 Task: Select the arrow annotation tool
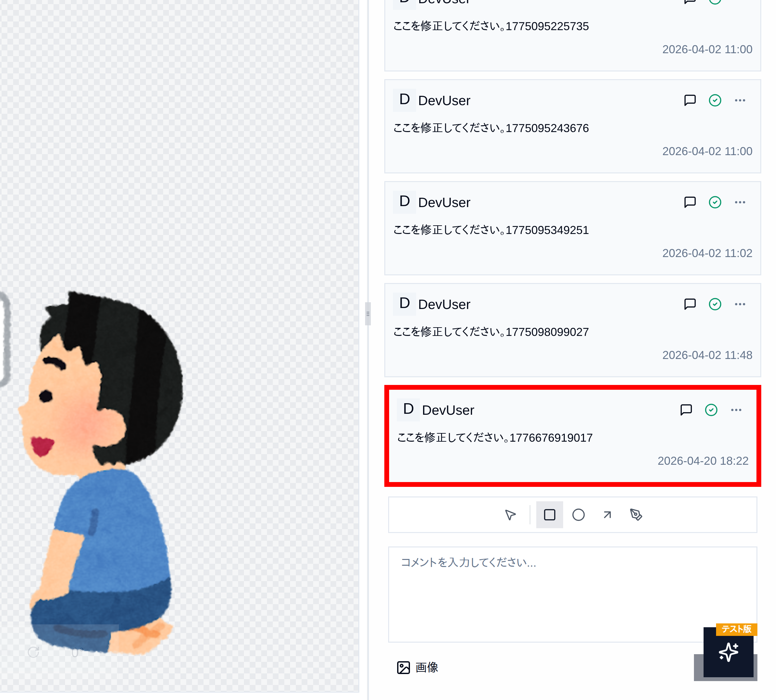(x=607, y=515)
